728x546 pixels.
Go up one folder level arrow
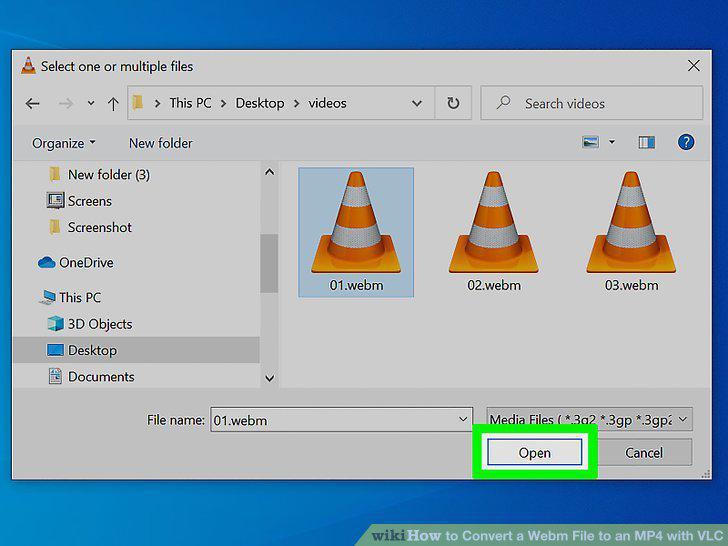(113, 103)
